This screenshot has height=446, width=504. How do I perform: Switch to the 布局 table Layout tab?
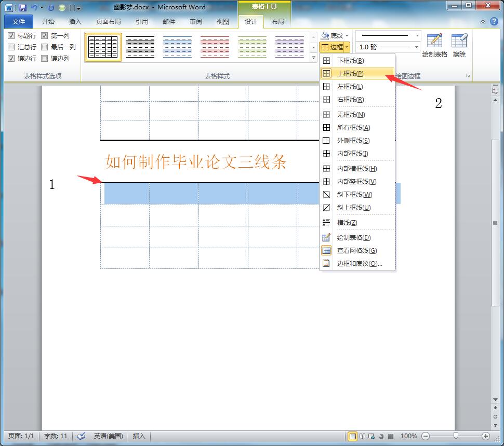[x=277, y=21]
